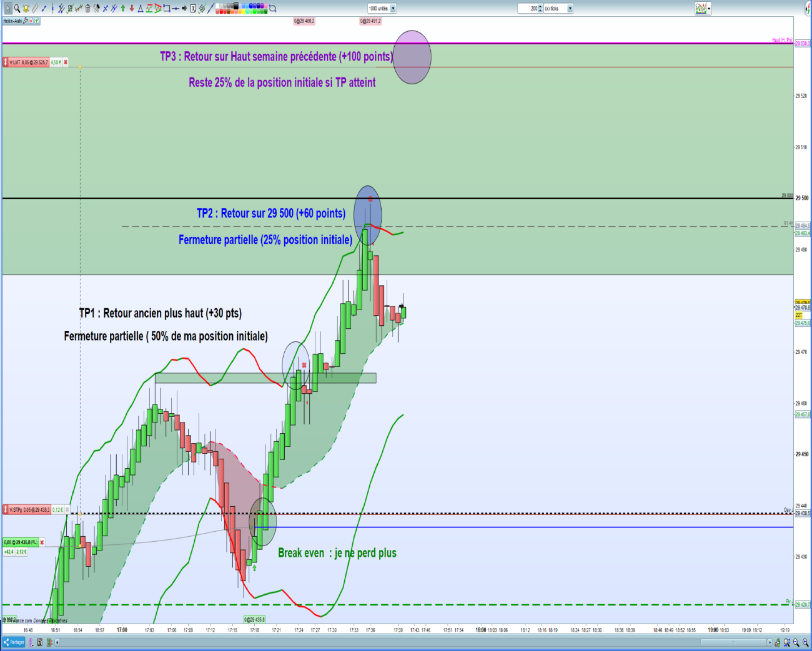Select the green up arrow tool
This screenshot has width=812, height=651.
[x=123, y=9]
